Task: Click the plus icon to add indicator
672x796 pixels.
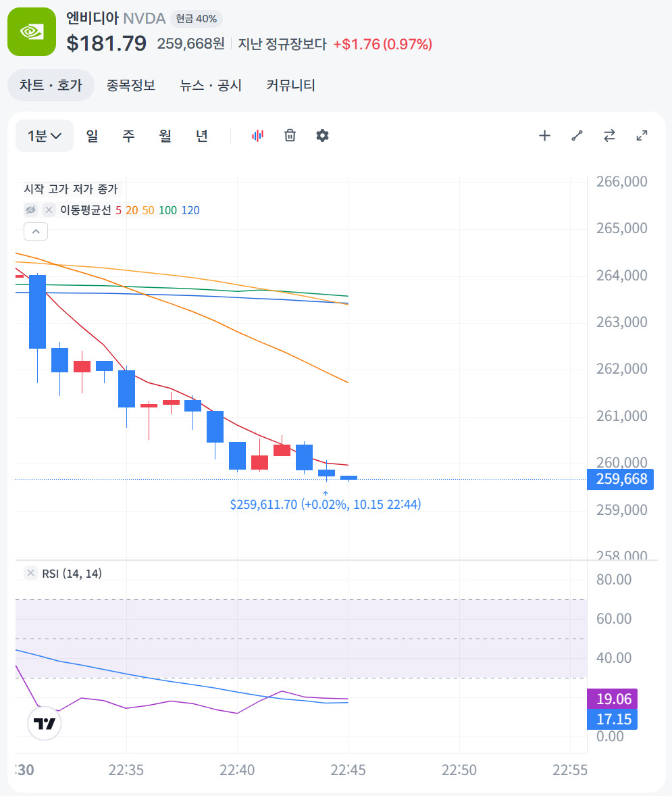Action: [544, 136]
